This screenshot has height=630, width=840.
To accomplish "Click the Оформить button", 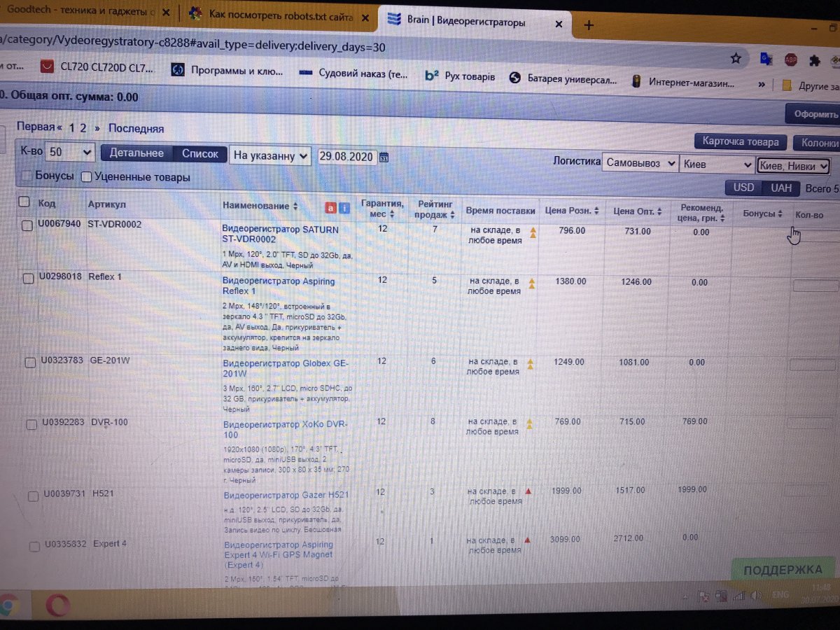I will [813, 114].
